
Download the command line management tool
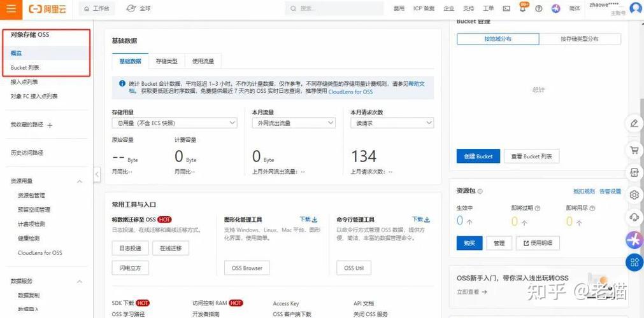click(420, 219)
